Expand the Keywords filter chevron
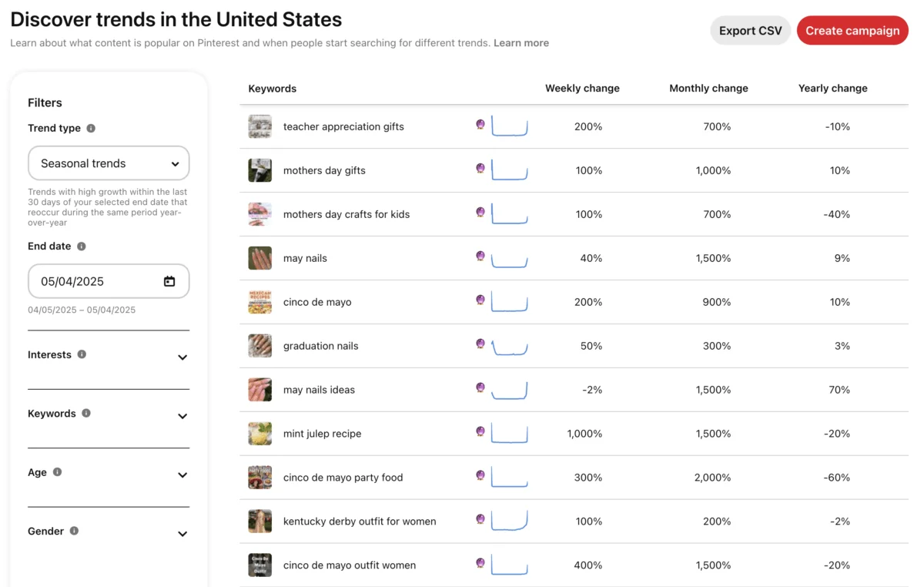Screen dimensions: 924x587 tap(182, 416)
